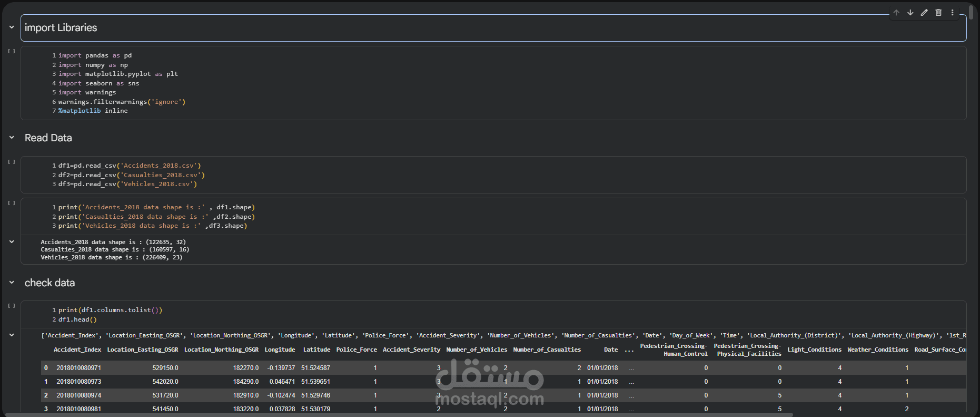The width and height of the screenshot is (980, 417).
Task: Run the print data shape code cell
Action: [12, 203]
